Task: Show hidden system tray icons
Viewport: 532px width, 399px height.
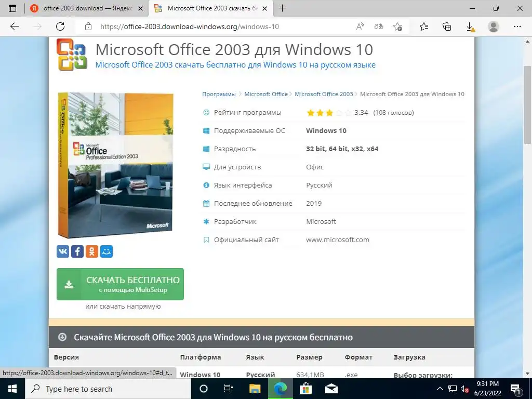Action: tap(440, 389)
